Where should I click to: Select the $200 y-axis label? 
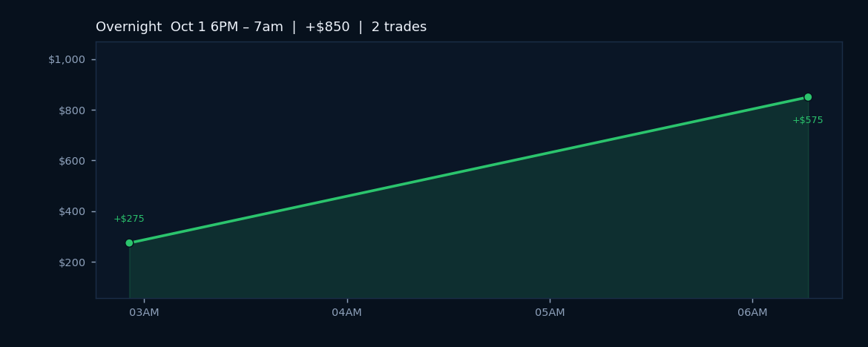click(x=71, y=262)
